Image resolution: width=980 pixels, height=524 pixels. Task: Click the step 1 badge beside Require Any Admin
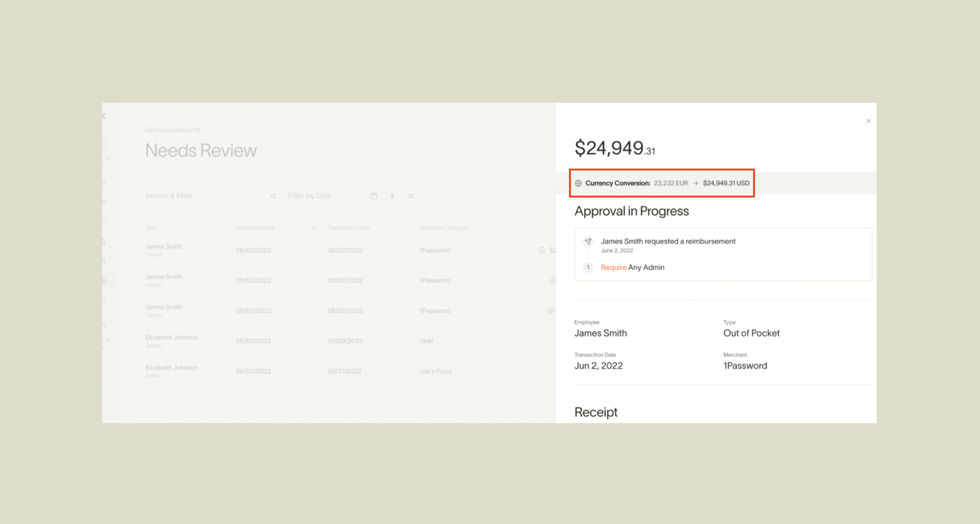(x=588, y=268)
